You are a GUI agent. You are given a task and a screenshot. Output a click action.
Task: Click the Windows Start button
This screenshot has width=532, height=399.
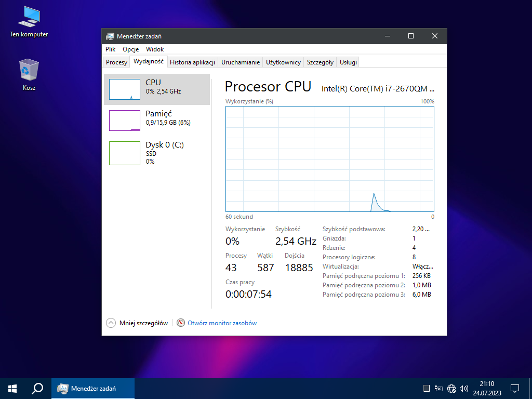[12, 388]
